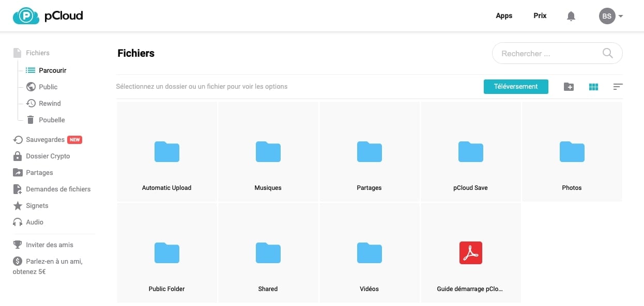Open the Prix page

(540, 15)
